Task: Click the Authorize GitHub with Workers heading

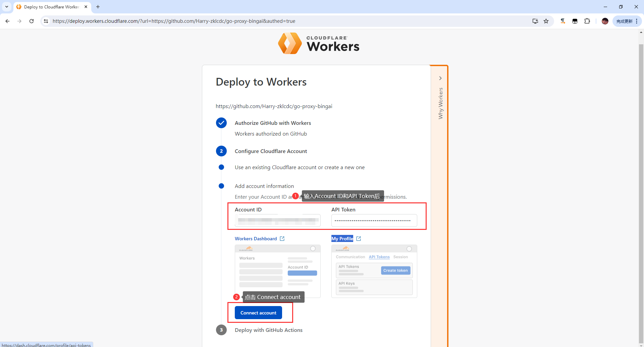Action: tap(273, 123)
